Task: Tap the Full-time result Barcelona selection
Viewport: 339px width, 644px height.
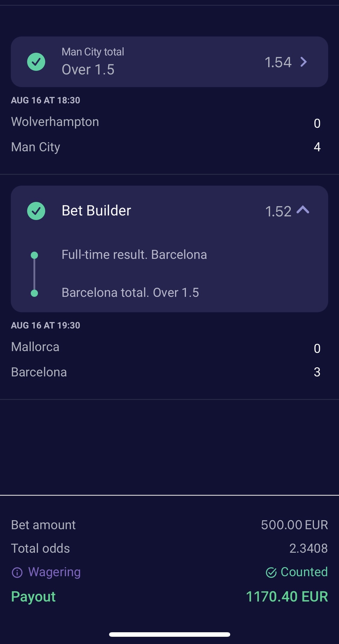Action: click(x=134, y=255)
